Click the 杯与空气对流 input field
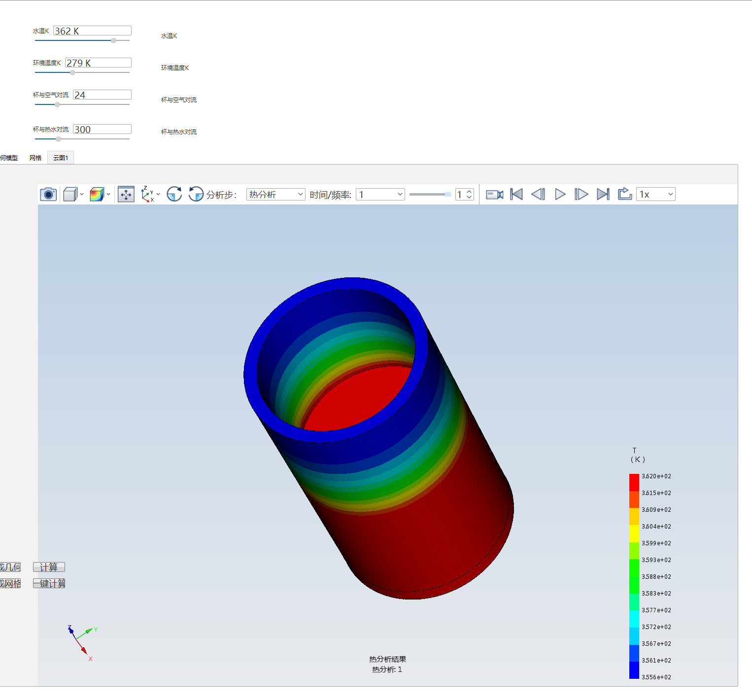The image size is (752, 700). (x=102, y=95)
